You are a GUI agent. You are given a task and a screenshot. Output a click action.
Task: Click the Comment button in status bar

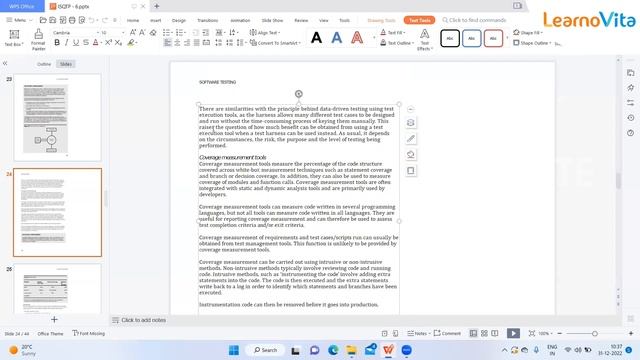(x=447, y=333)
